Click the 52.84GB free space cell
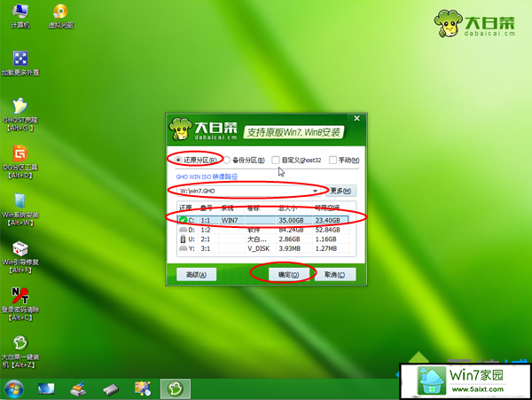 327,230
